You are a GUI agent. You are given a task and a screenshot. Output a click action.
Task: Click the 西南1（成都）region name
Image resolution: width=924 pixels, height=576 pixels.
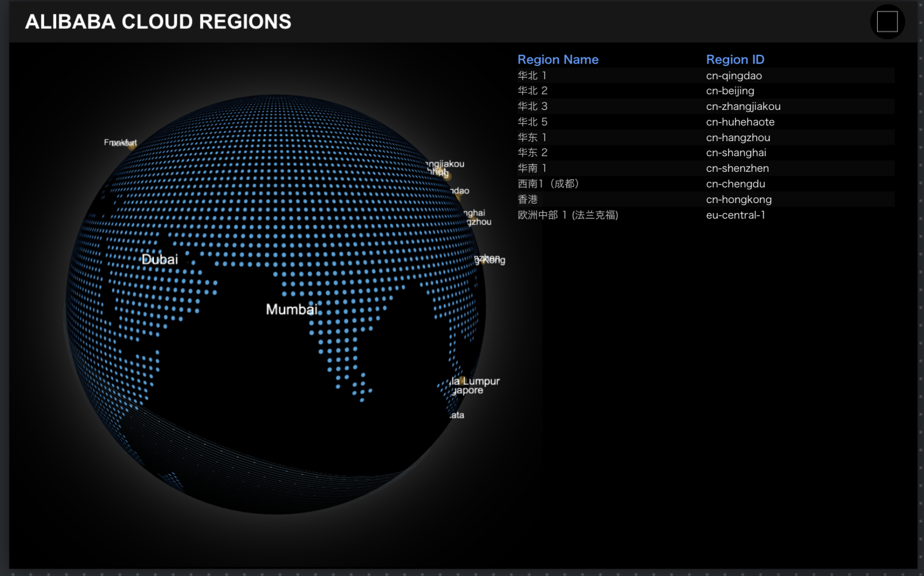pyautogui.click(x=548, y=184)
